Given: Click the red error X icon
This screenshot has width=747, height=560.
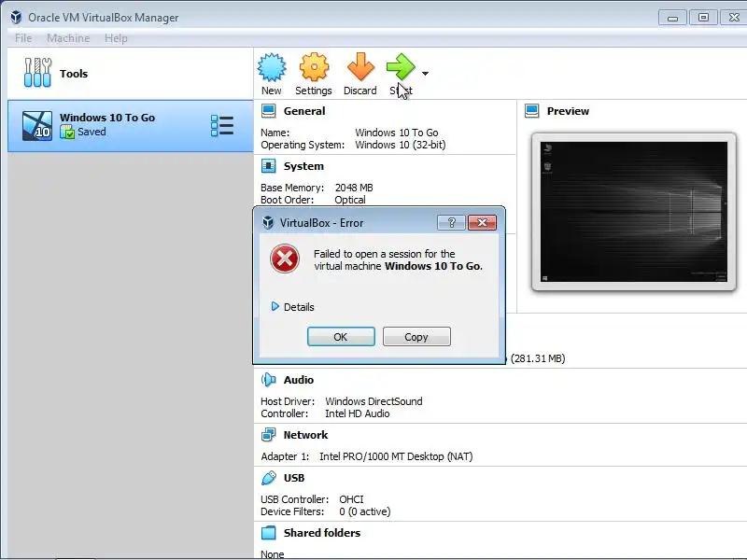Looking at the screenshot, I should [x=285, y=259].
